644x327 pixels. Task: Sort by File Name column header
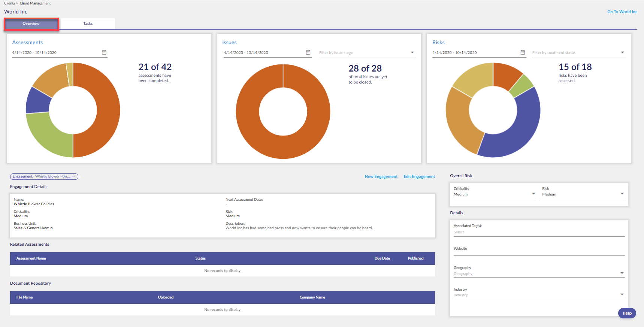point(25,297)
